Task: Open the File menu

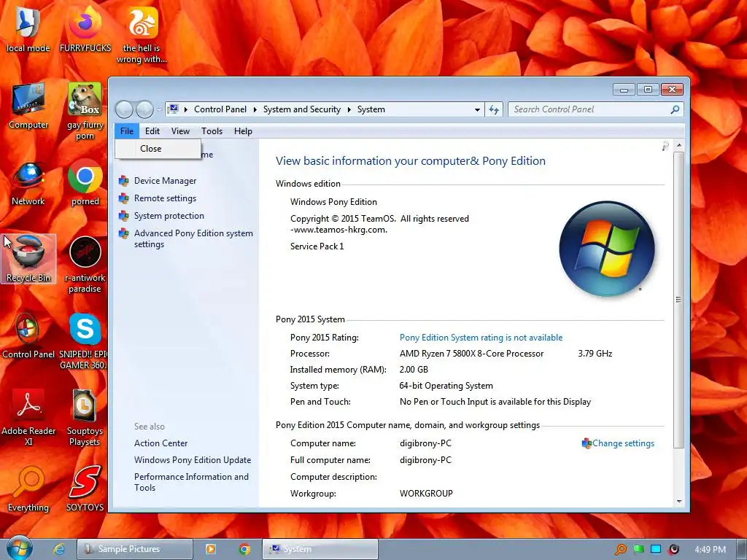Action: click(x=127, y=131)
